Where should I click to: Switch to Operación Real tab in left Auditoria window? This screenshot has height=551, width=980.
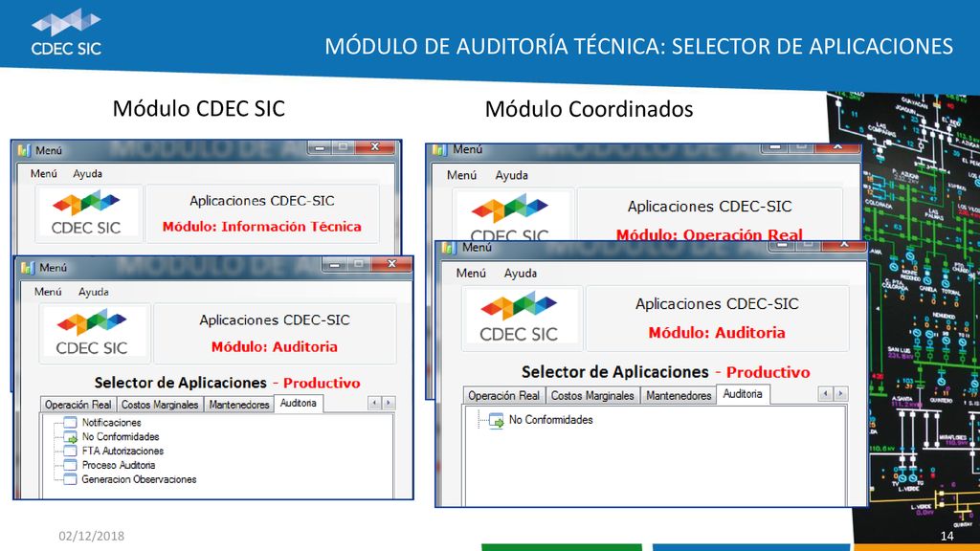pos(78,405)
